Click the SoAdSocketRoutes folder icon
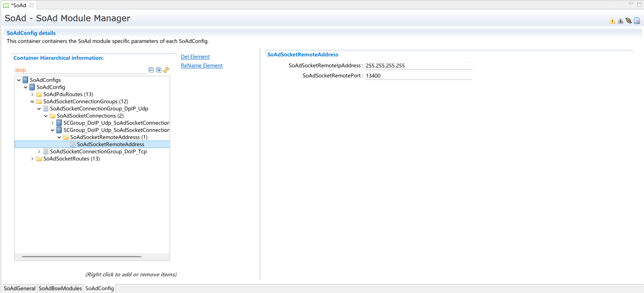The height and width of the screenshot is (293, 644). pyautogui.click(x=39, y=158)
